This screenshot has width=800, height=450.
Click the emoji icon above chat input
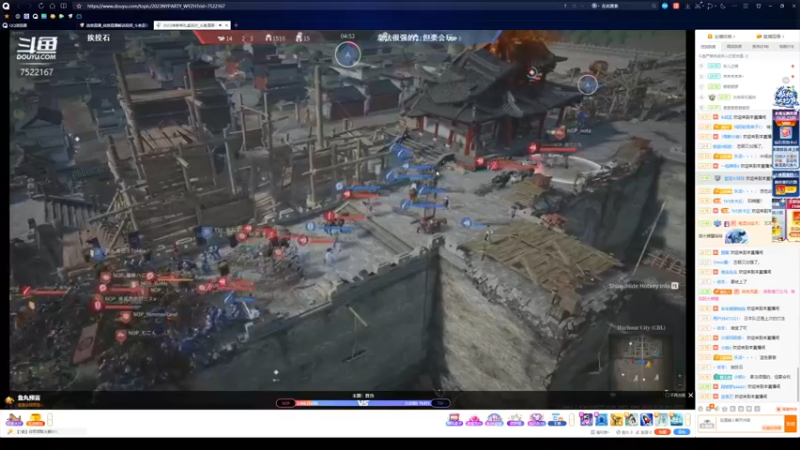click(701, 409)
